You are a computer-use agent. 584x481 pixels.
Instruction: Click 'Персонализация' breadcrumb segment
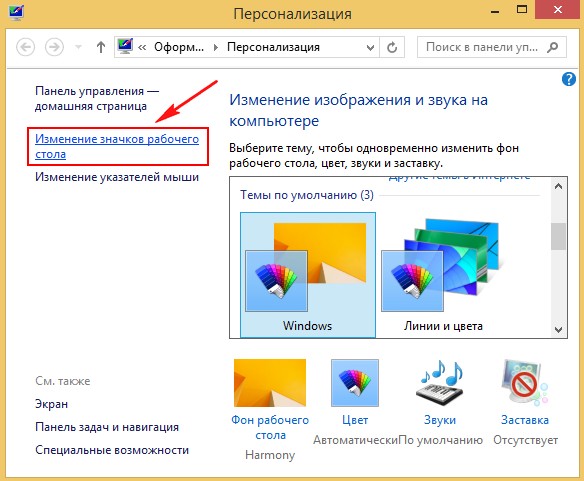click(273, 47)
